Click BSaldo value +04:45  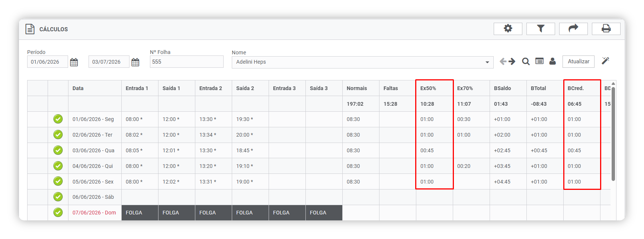pyautogui.click(x=508, y=182)
